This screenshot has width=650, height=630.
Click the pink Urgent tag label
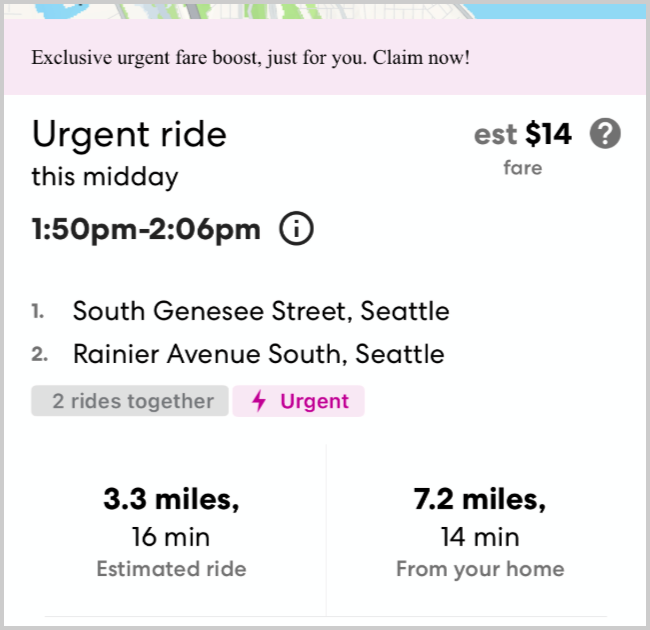click(314, 402)
